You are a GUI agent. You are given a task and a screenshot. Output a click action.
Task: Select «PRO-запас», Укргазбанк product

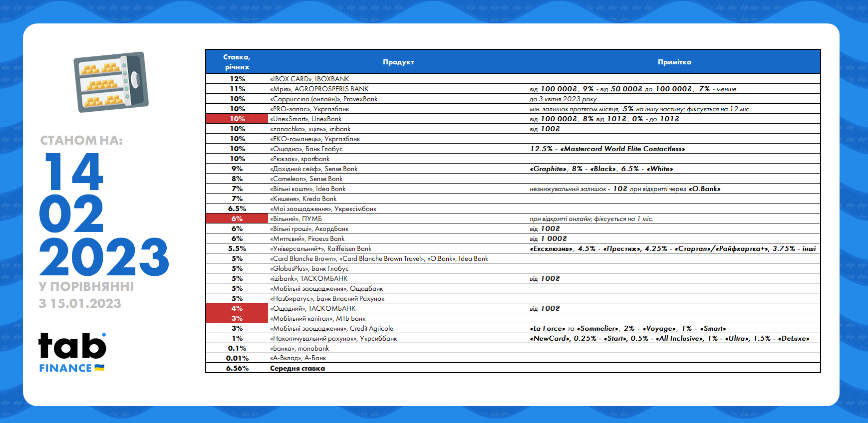tap(309, 109)
